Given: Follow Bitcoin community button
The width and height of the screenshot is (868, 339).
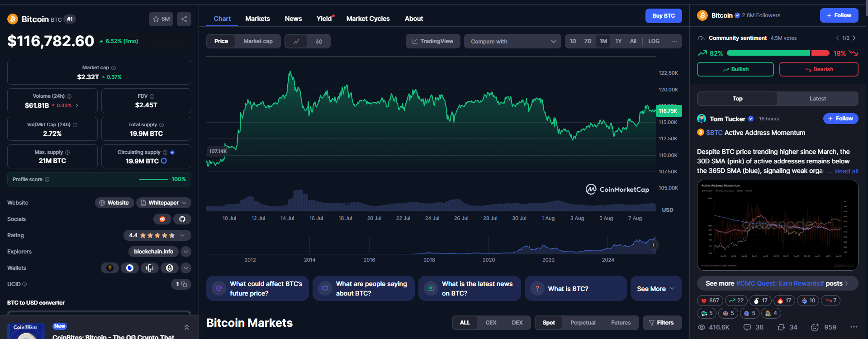Looking at the screenshot, I should 839,15.
